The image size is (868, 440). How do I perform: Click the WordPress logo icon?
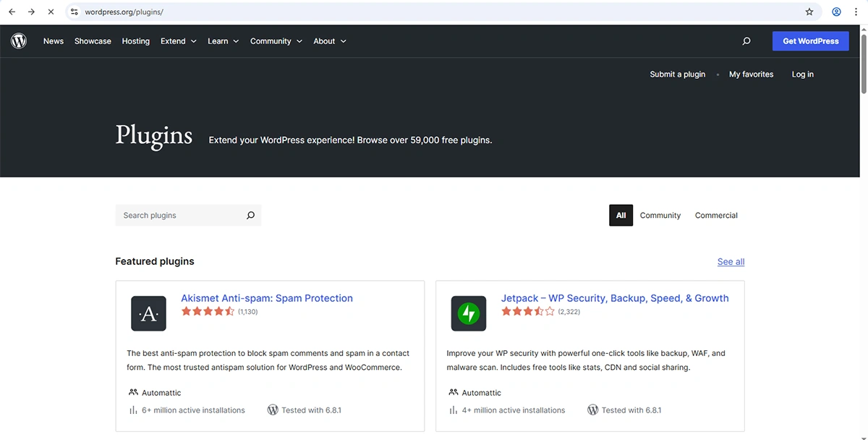coord(19,41)
